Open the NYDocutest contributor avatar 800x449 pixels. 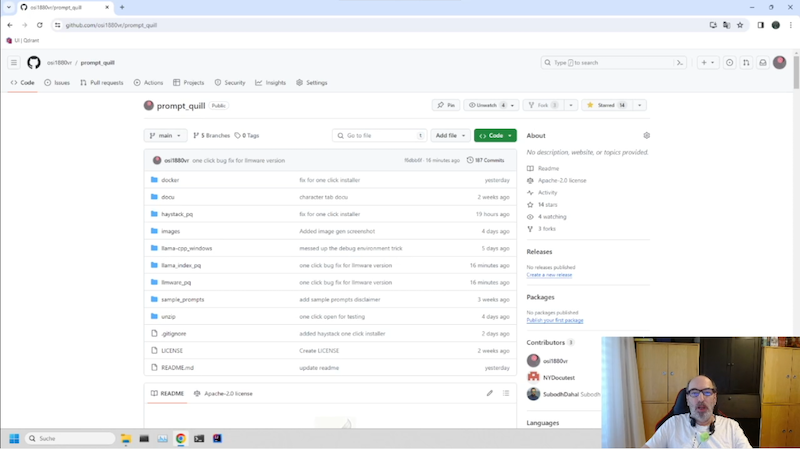[533, 377]
